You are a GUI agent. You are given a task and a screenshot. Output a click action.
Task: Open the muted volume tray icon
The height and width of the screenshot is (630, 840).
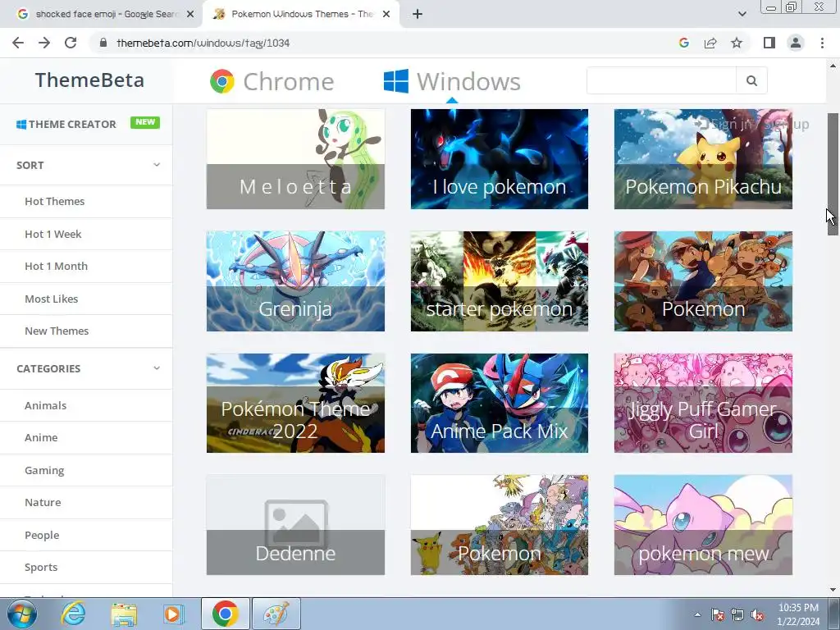click(757, 614)
